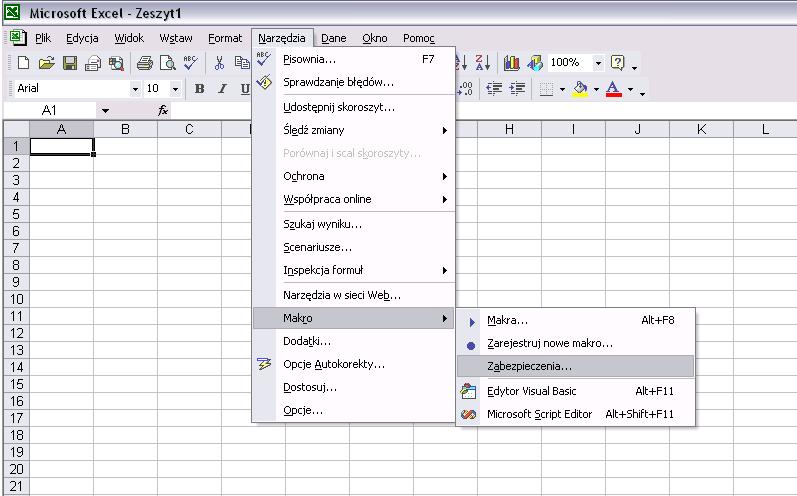Image resolution: width=797 pixels, height=496 pixels.
Task: Click the Borders icon
Action: [546, 89]
